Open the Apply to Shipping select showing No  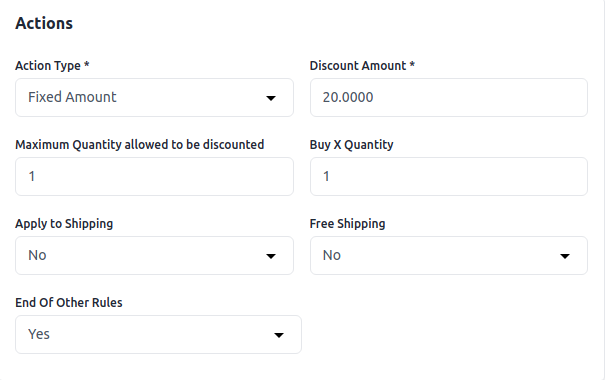coord(154,255)
